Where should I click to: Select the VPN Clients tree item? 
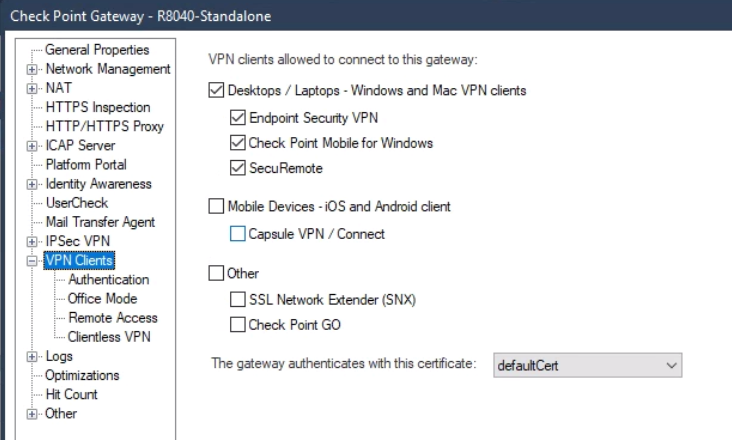coord(79,260)
